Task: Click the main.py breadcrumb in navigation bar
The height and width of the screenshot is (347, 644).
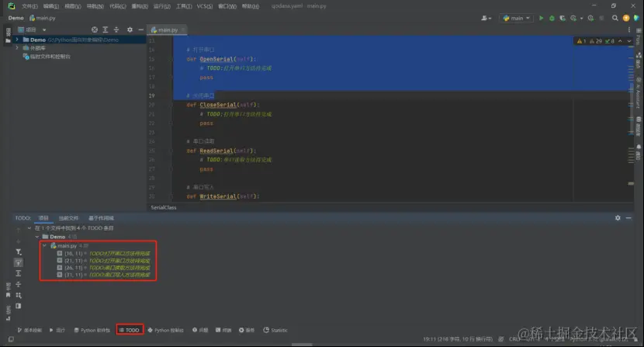Action: click(43, 18)
